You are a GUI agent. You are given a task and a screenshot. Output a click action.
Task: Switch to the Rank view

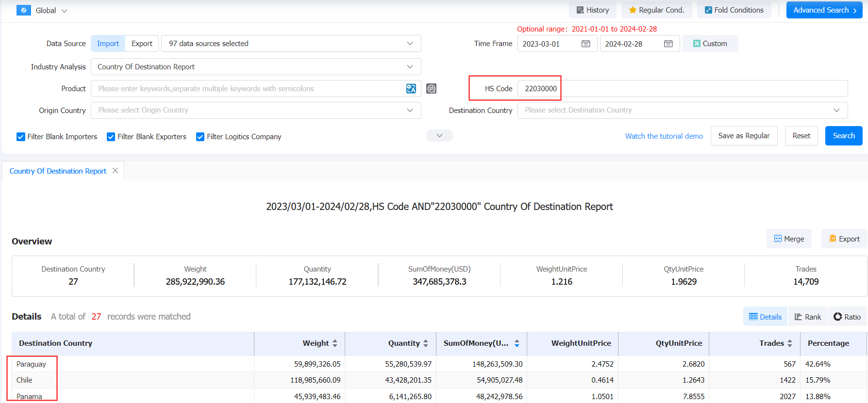coord(808,317)
